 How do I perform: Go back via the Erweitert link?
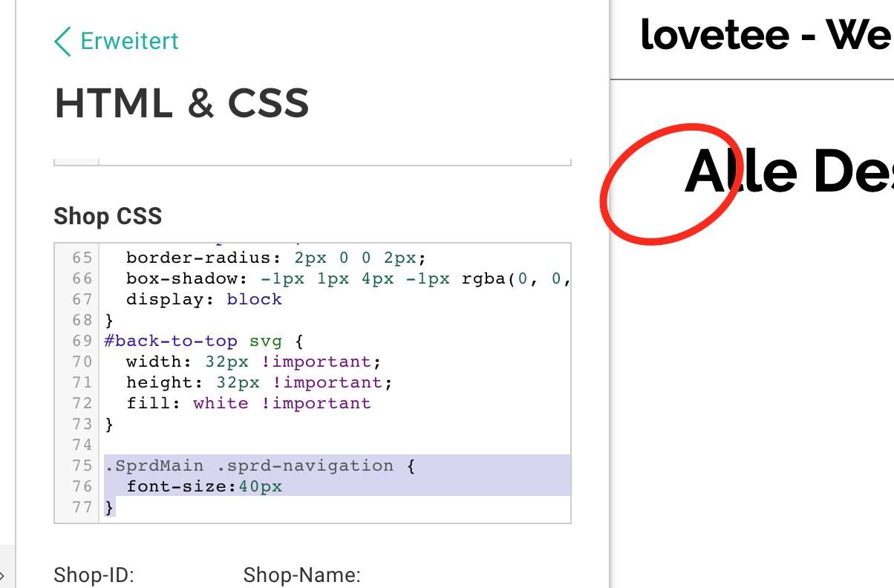click(x=129, y=41)
